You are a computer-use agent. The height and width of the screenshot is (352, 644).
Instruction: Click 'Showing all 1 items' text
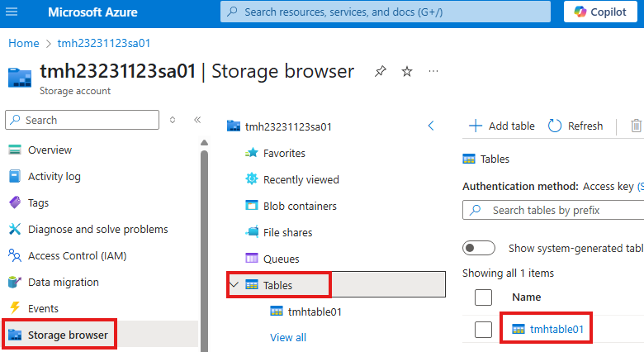[508, 273]
